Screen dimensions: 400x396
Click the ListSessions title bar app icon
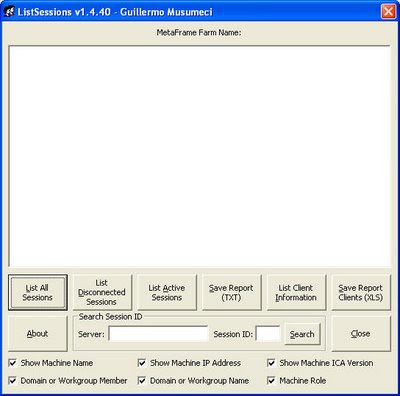click(9, 12)
